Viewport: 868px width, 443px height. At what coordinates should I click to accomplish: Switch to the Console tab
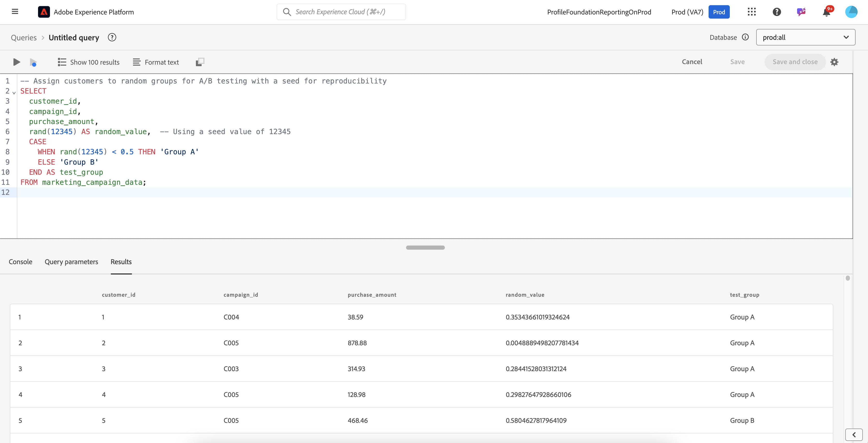[20, 262]
